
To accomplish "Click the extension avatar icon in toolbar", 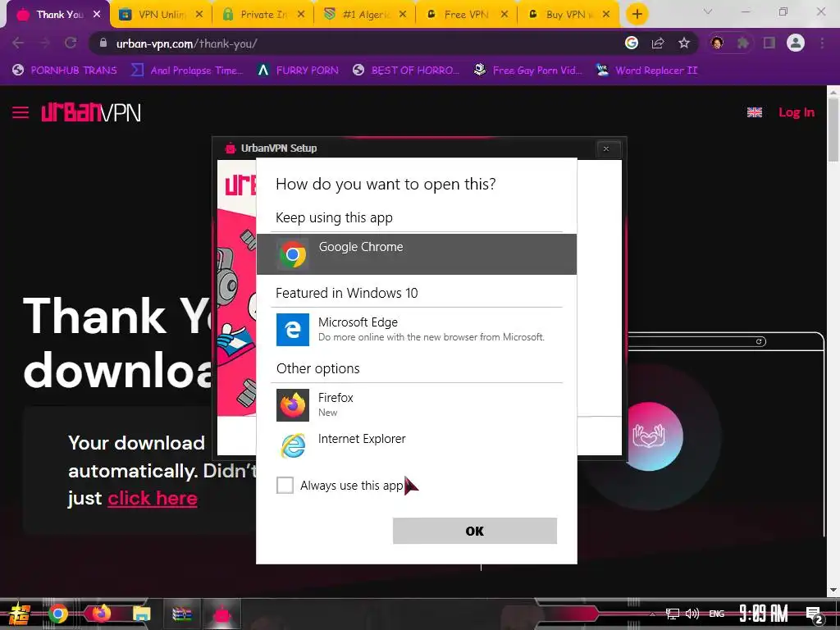I will tap(717, 43).
